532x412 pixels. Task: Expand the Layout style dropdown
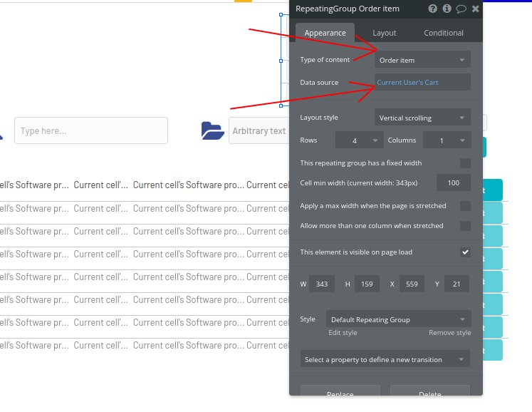tap(422, 118)
